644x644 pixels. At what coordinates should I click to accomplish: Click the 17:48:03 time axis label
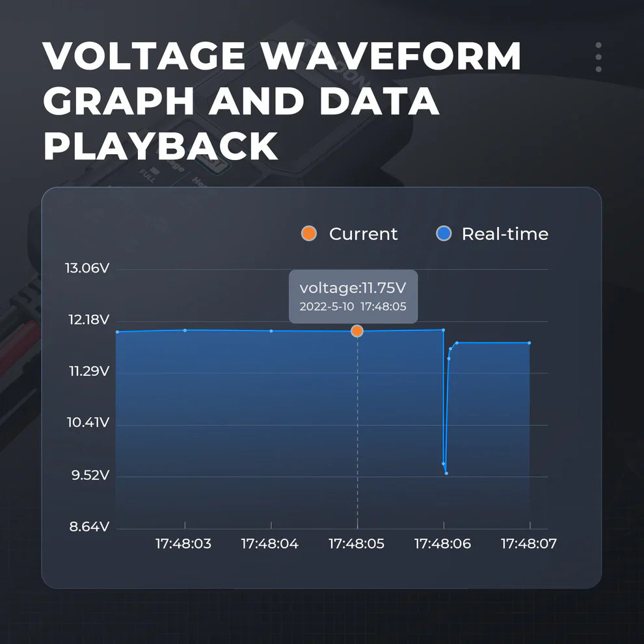(x=183, y=544)
